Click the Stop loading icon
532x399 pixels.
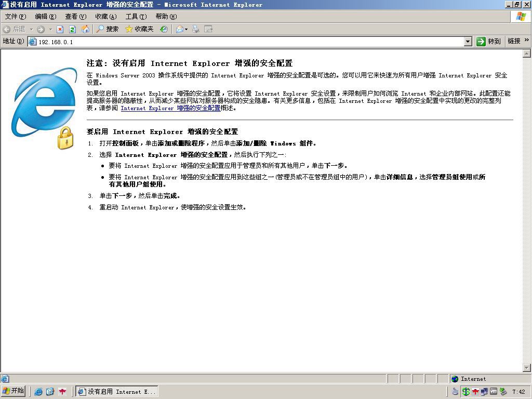(x=60, y=30)
